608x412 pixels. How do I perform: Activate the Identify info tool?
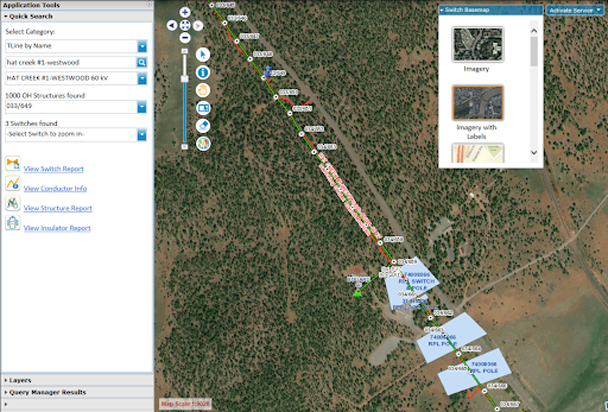[203, 72]
